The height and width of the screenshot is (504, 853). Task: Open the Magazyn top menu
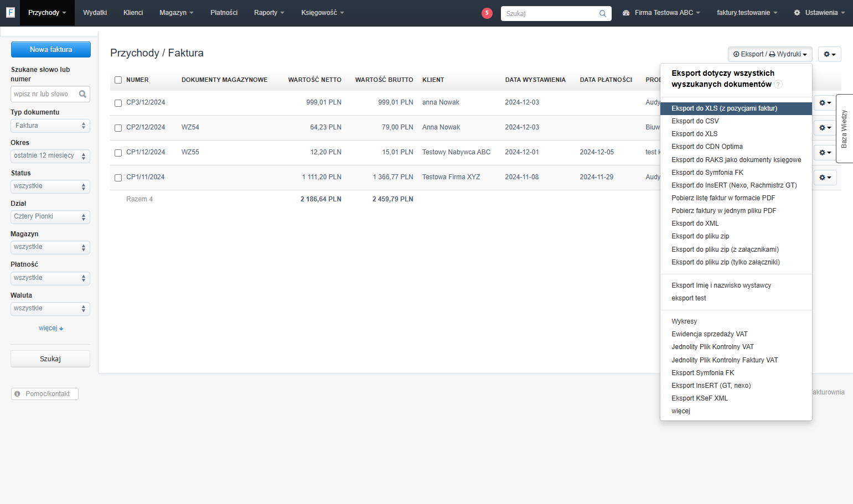coord(177,13)
